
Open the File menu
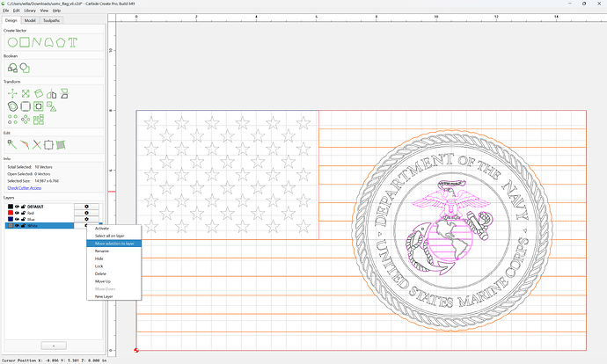point(6,11)
